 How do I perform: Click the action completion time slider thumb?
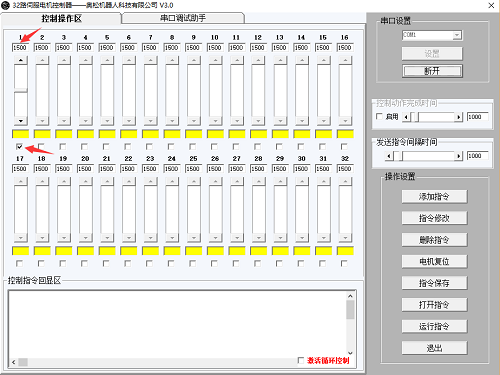415,117
